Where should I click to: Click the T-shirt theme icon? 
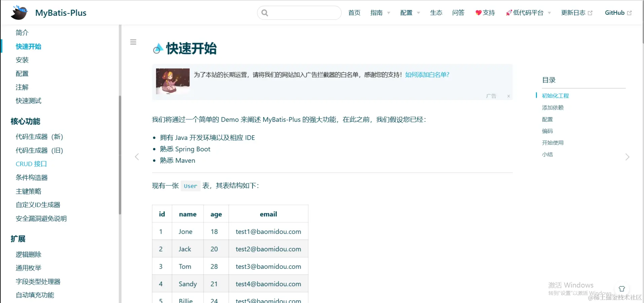tap(622, 289)
